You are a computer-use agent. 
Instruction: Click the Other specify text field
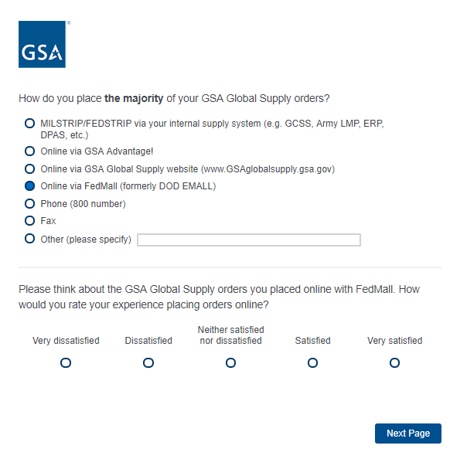pyautogui.click(x=248, y=240)
